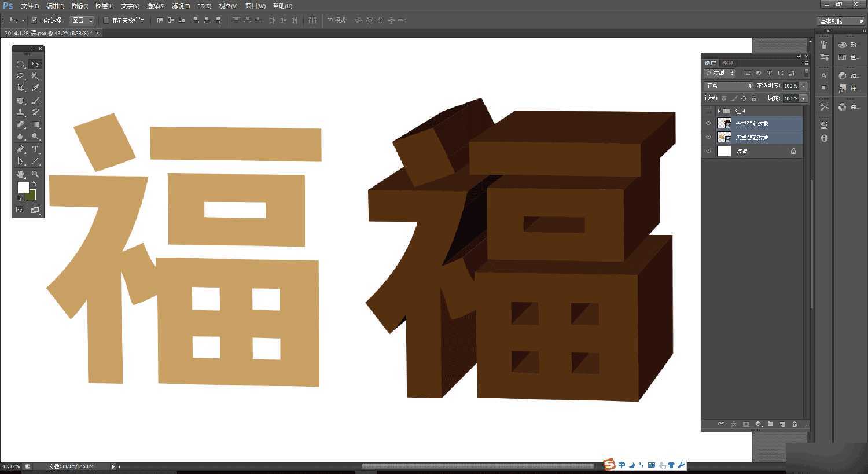868x474 pixels.
Task: Click the Delete layer trash button
Action: pyautogui.click(x=795, y=424)
